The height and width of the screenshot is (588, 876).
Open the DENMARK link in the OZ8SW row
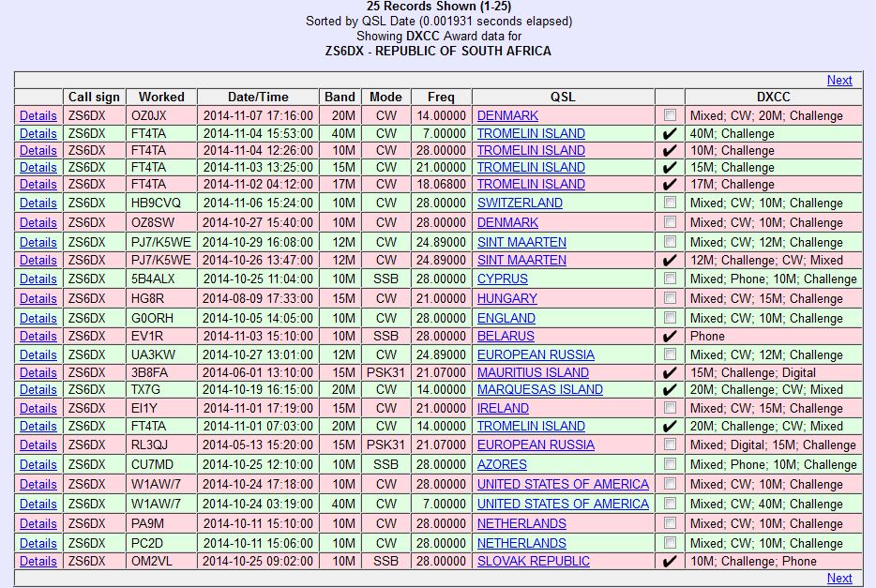507,222
